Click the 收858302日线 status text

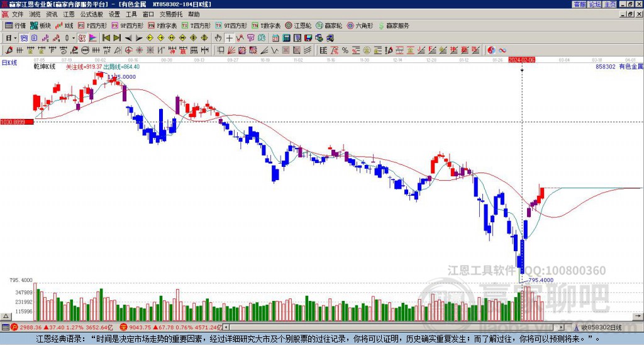(601, 328)
